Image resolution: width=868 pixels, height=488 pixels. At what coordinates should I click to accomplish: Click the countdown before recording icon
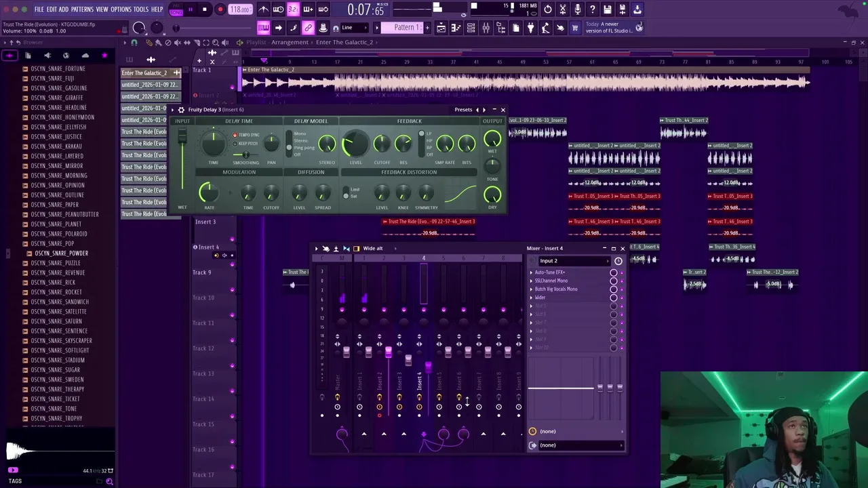[293, 9]
